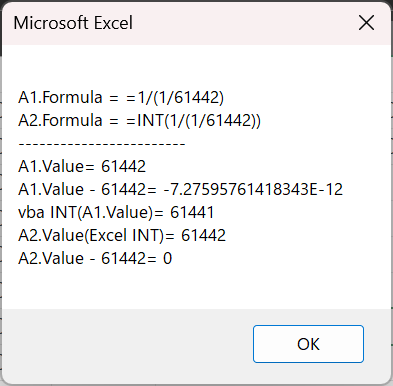
Task: Click the A2.Value - 61442= 0 line
Action: point(95,258)
